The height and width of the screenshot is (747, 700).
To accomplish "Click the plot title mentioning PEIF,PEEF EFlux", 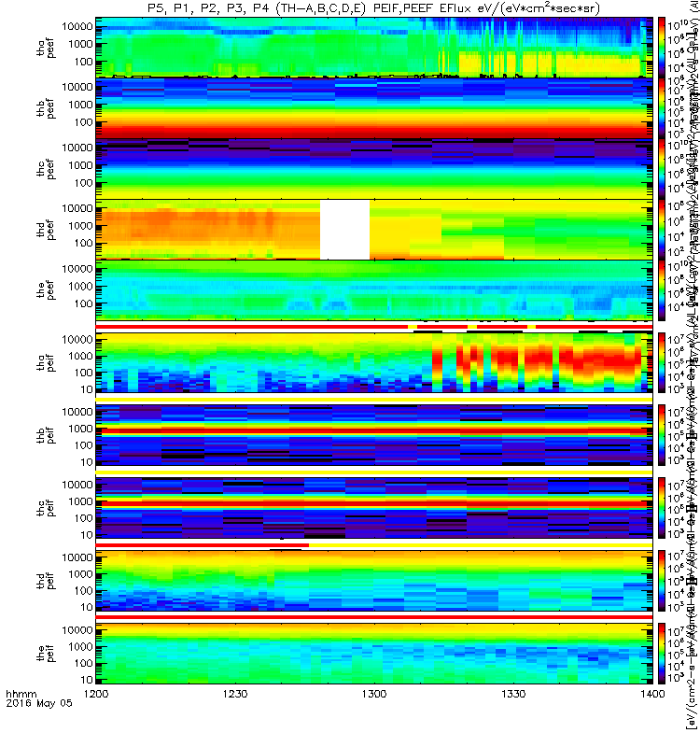I will coord(373,7).
